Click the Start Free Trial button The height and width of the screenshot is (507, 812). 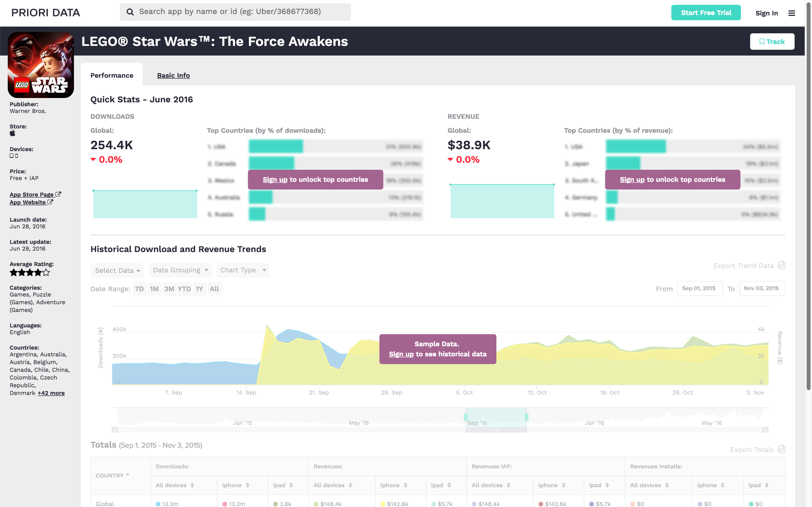point(706,13)
